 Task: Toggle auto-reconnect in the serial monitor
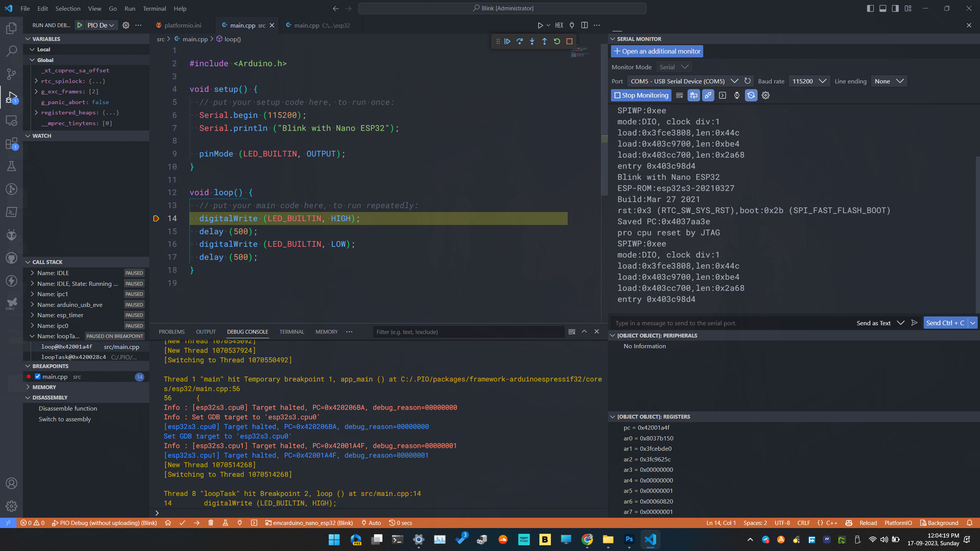coord(751,95)
